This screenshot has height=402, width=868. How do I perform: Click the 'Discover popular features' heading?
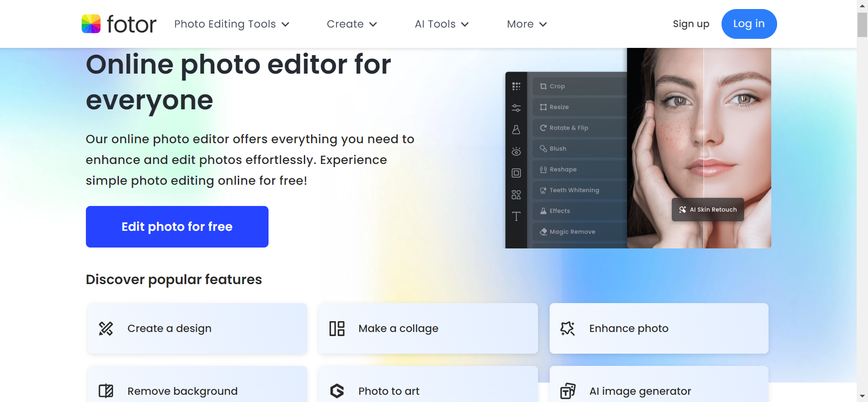[174, 280]
